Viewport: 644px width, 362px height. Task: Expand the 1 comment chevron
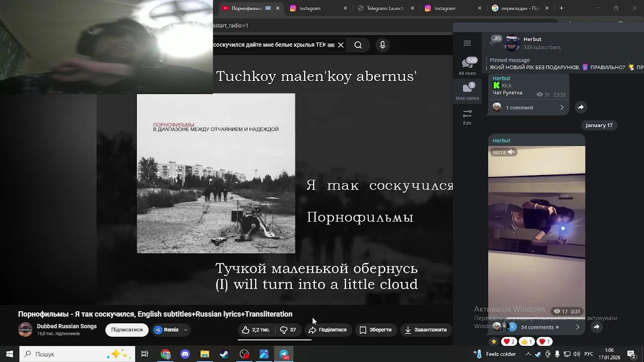pos(562,107)
